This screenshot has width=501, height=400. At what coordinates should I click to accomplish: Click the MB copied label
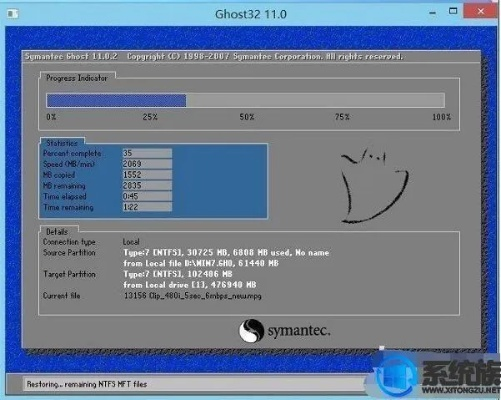tap(59, 175)
